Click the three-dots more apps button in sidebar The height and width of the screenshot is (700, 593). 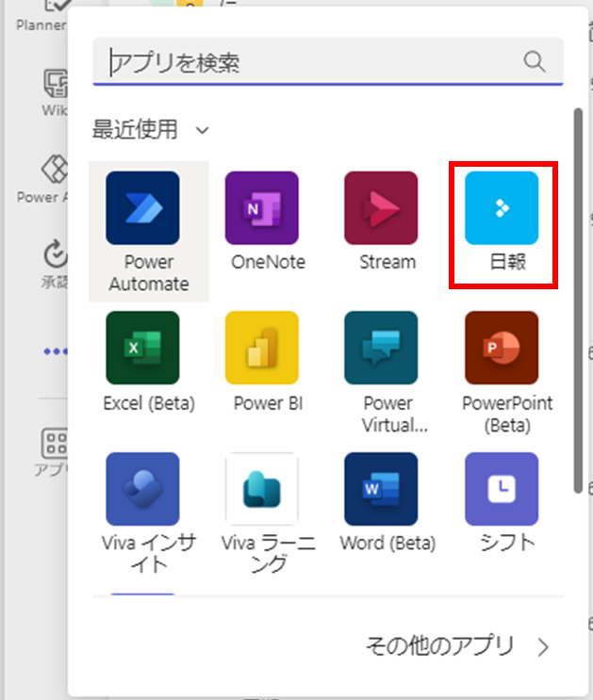click(54, 351)
